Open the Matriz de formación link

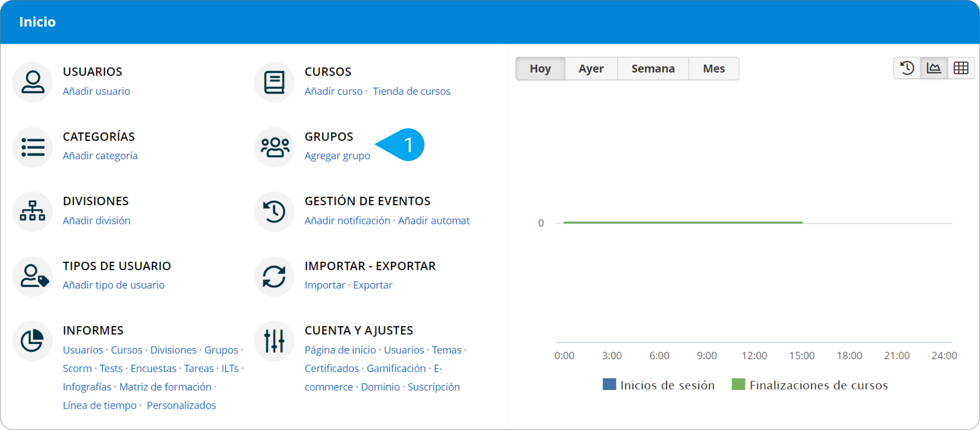click(166, 387)
